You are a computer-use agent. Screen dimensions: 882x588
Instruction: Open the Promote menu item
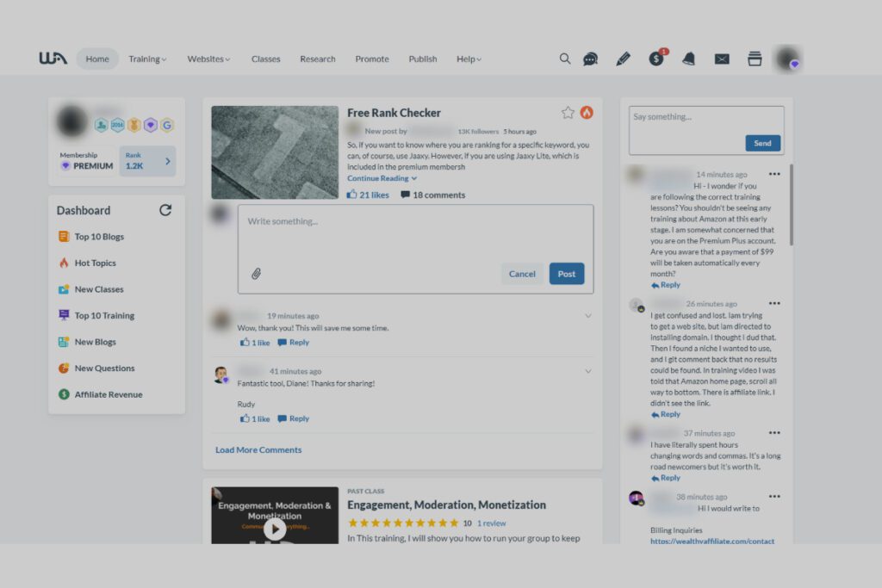click(372, 59)
